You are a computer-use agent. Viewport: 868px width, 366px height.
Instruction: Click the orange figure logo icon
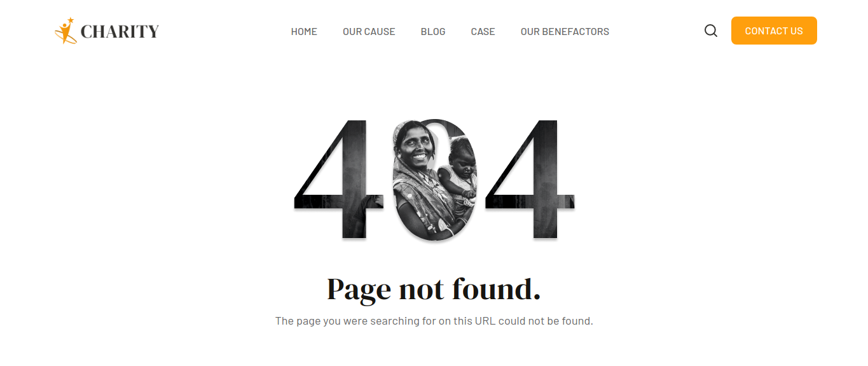[66, 31]
